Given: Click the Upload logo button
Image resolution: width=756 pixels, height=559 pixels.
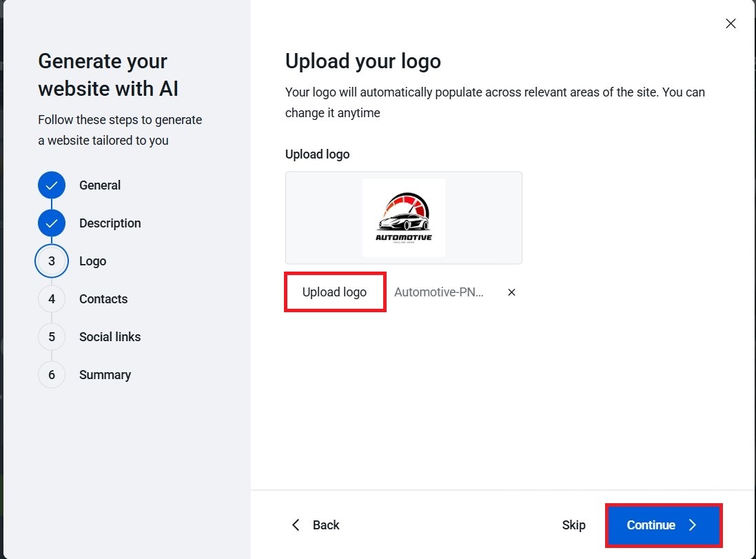Looking at the screenshot, I should coord(334,292).
